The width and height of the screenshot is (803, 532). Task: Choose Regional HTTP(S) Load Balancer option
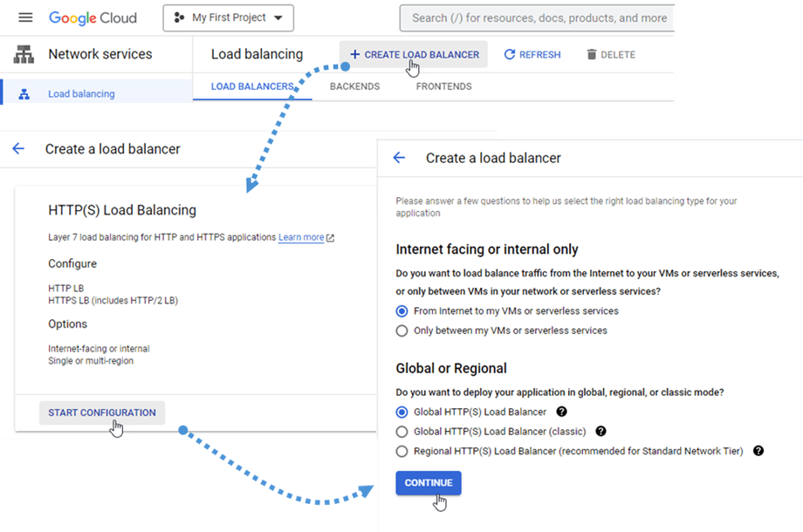pos(401,451)
